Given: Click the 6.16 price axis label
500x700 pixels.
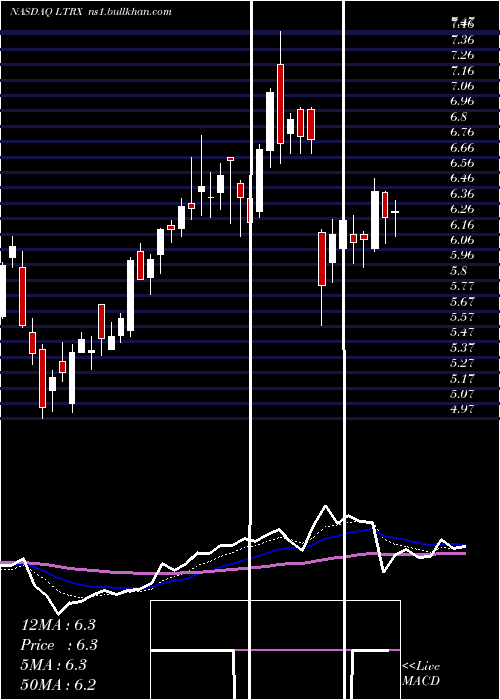Looking at the screenshot, I should (462, 225).
